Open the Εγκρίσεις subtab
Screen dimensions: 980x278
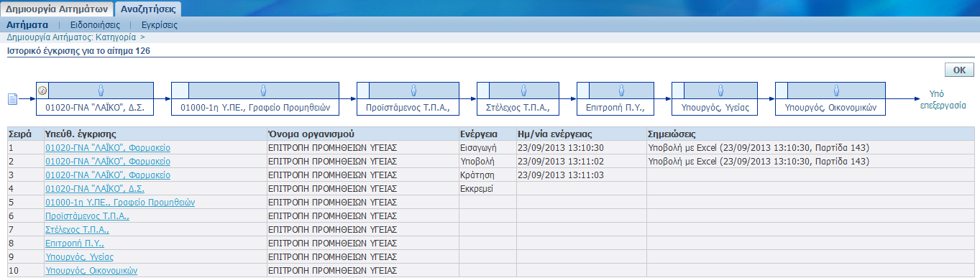coord(160,24)
